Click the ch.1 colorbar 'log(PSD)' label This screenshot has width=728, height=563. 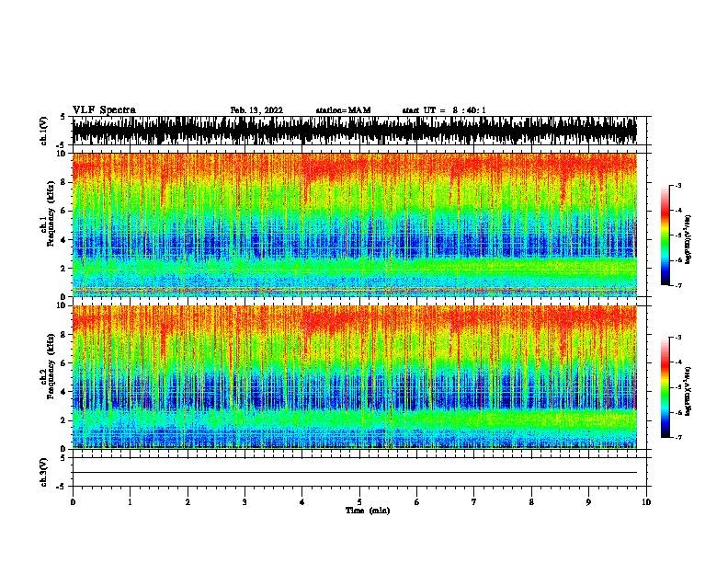click(x=688, y=239)
